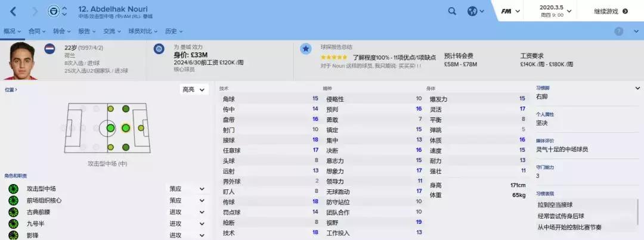Image resolution: width=644 pixels, height=240 pixels.
Task: Select the 爆发力 attribute row
Action: pyautogui.click(x=477, y=98)
